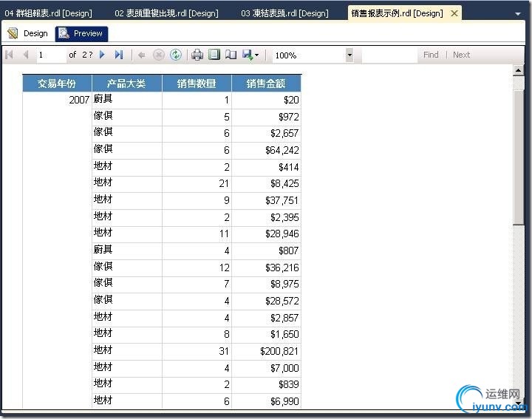Screen dimensions: 532x419
Task: Select the $839 amount cell
Action: pos(266,385)
